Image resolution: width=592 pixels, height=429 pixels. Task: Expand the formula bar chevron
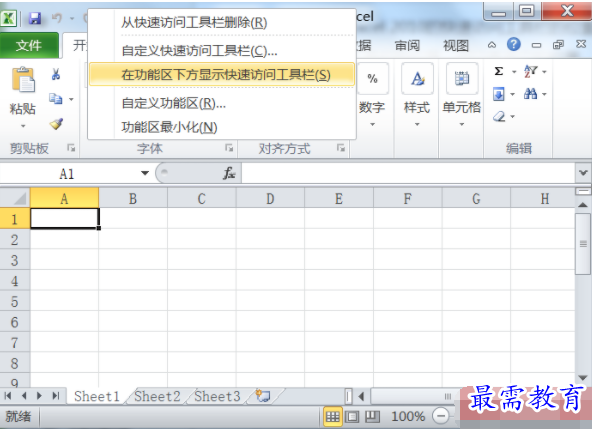(x=583, y=173)
